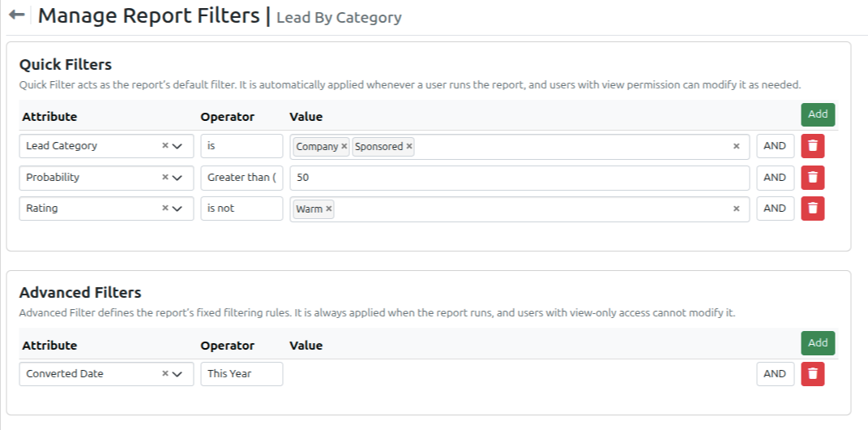Screen dimensions: 868x430
Task: Go back using the left arrow icon
Action: (x=17, y=15)
